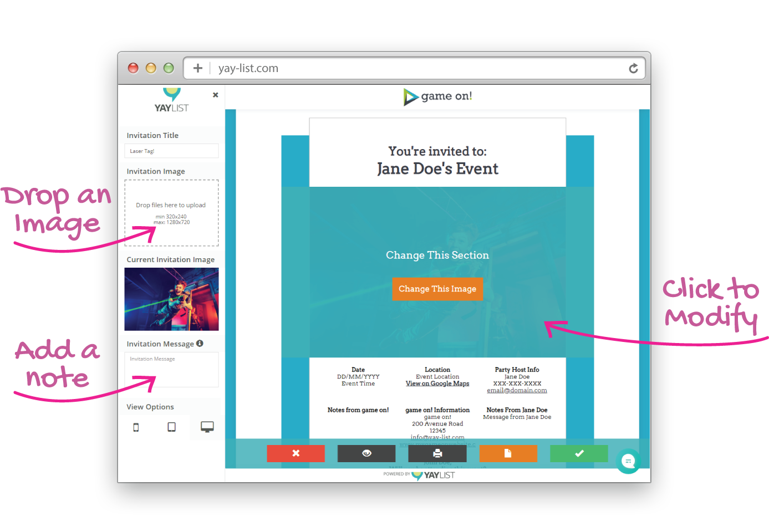Viewport: 769px width, 532px height.
Task: Close the YayList sidebar panel
Action: (x=216, y=95)
